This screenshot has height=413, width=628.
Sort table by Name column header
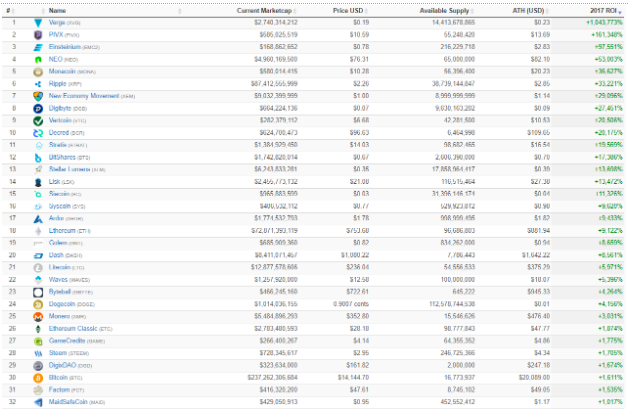57,11
